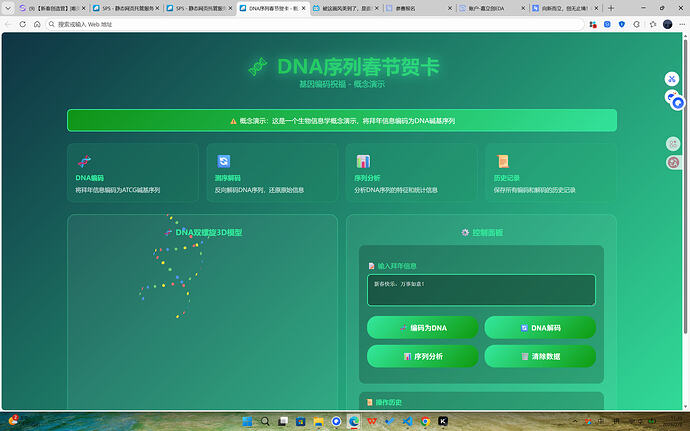Switch to the 向新而立 browser tab
Image resolution: width=690 pixels, height=431 pixels.
[565, 8]
